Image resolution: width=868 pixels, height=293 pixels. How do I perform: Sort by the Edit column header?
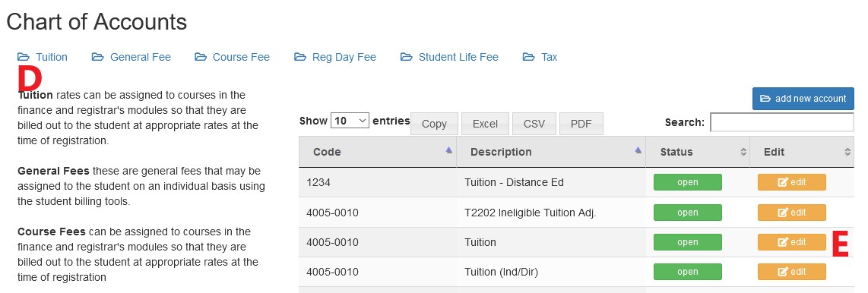pos(802,152)
